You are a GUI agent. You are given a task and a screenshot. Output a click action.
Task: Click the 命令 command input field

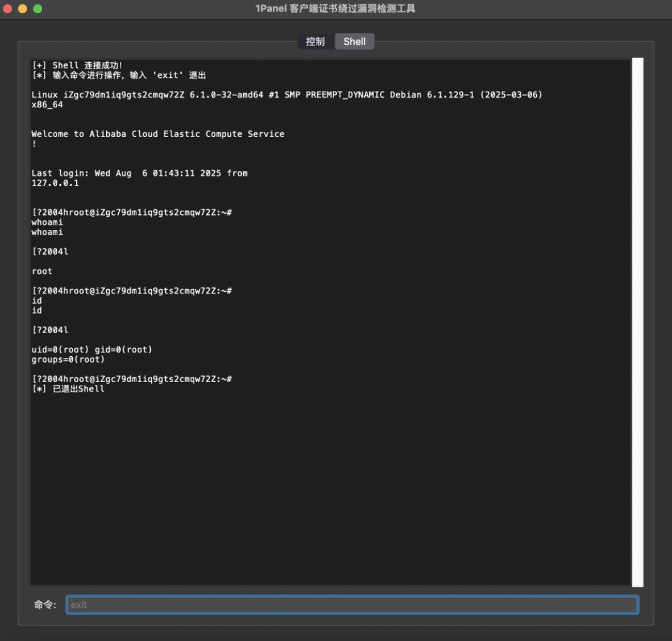352,605
